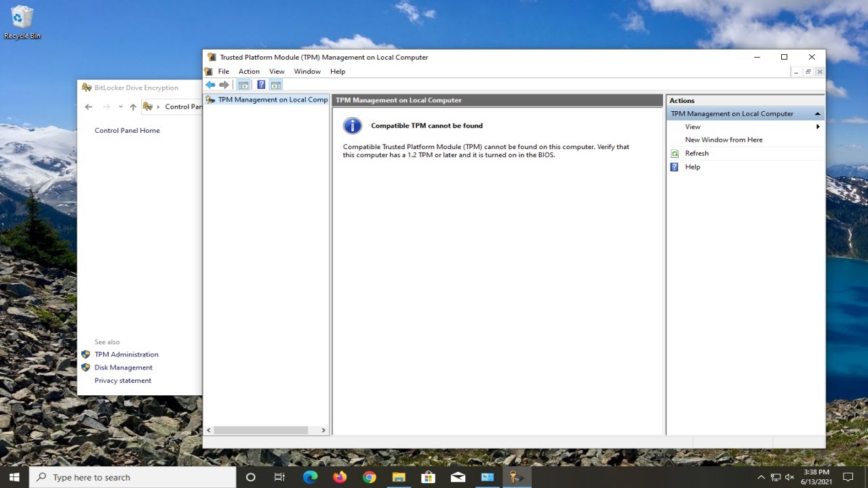The width and height of the screenshot is (868, 488).
Task: Open network status in system tray
Action: [x=776, y=477]
